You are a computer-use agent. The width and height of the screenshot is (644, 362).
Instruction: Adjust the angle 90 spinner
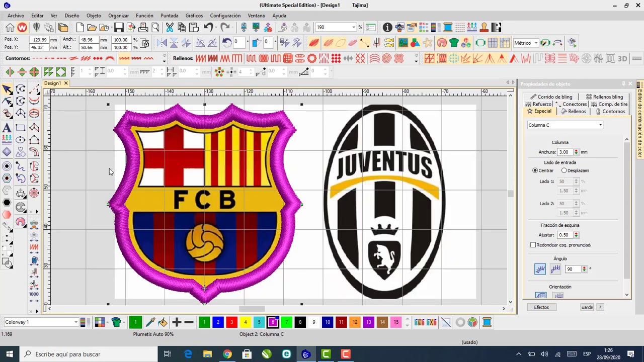click(584, 269)
